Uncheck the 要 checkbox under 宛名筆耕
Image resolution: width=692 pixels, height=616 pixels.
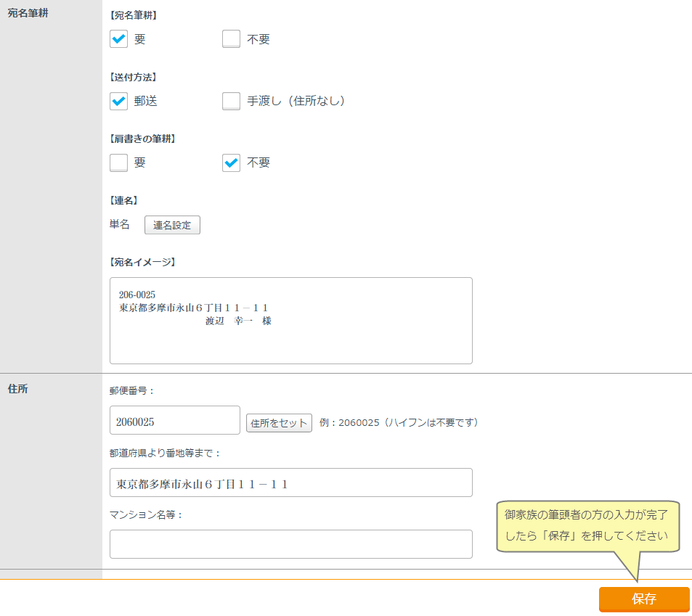click(119, 39)
